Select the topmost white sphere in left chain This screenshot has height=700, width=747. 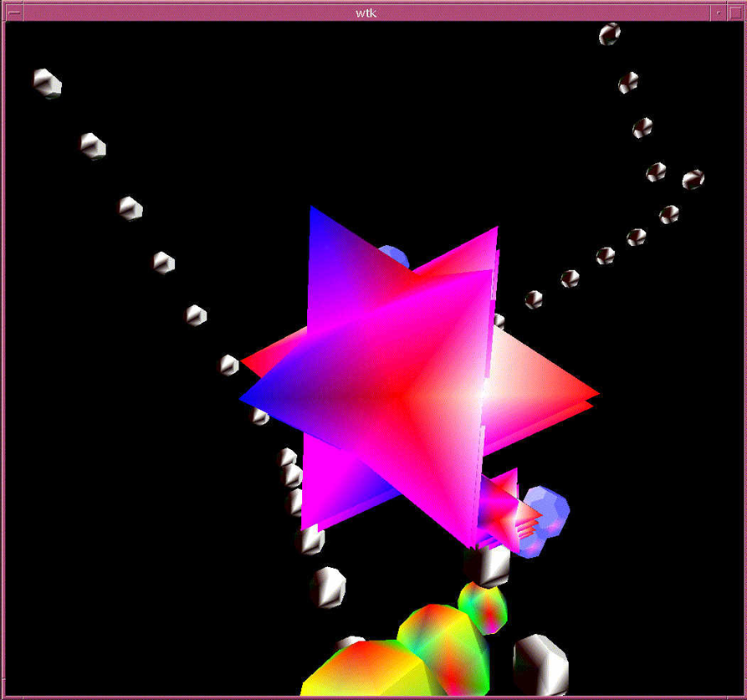[47, 83]
